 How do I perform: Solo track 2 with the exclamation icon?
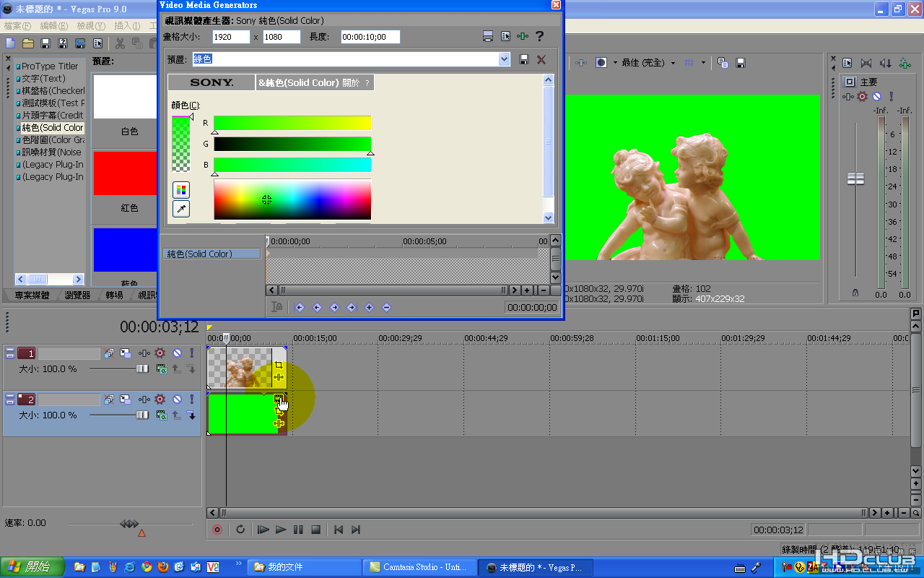click(x=191, y=399)
